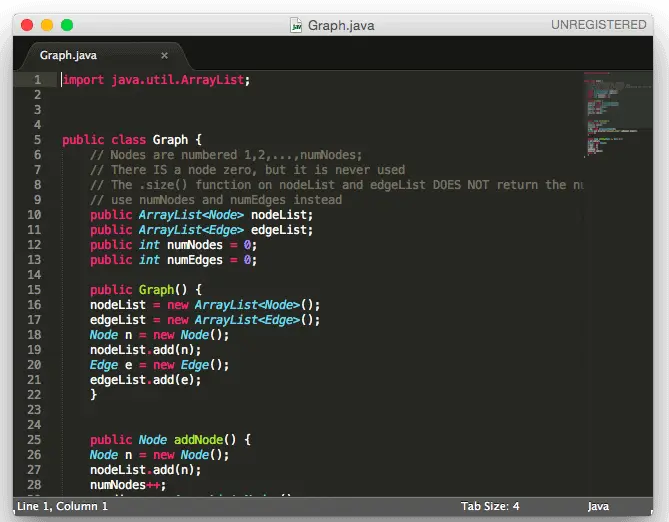The width and height of the screenshot is (669, 522).
Task: Close the Graph.java tab
Action: pyautogui.click(x=164, y=55)
